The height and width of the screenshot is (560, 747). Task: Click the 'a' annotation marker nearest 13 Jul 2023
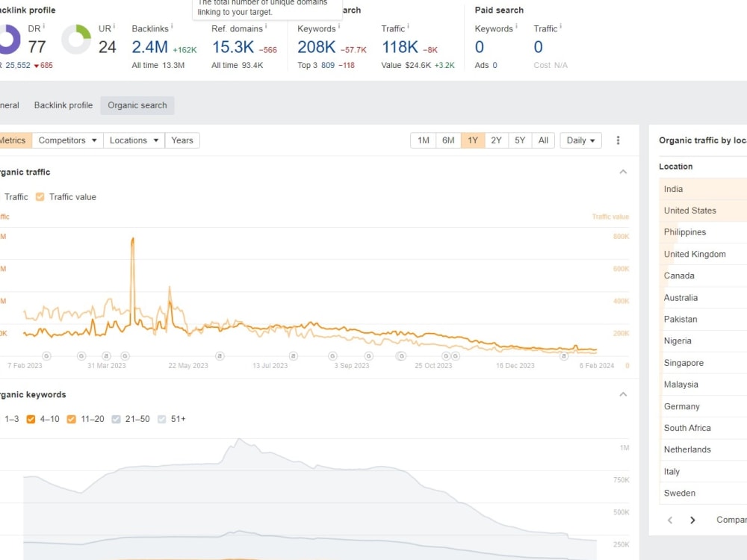click(294, 355)
